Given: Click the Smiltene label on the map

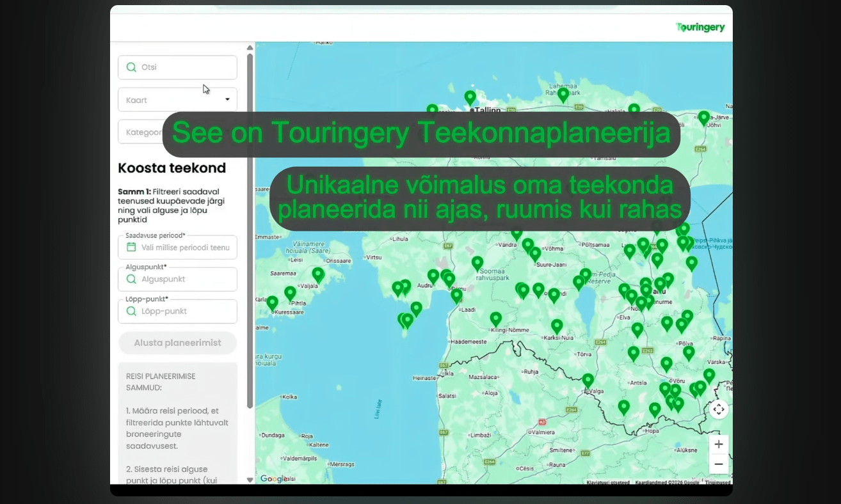Looking at the screenshot, I should point(561,450).
